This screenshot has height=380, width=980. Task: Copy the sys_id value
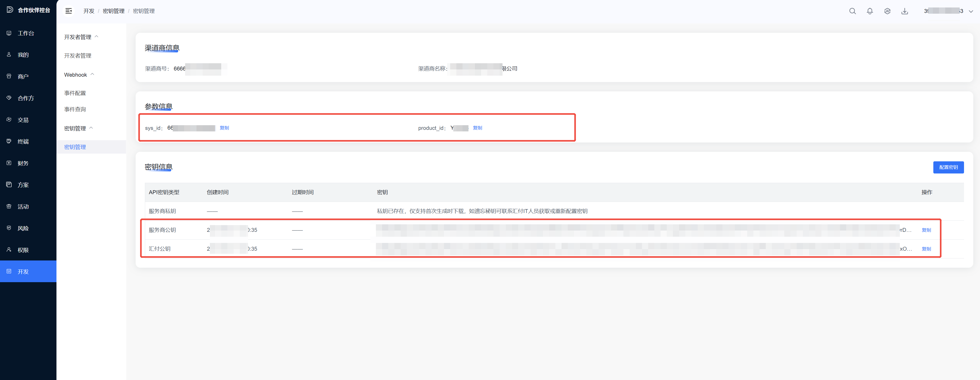pos(224,128)
